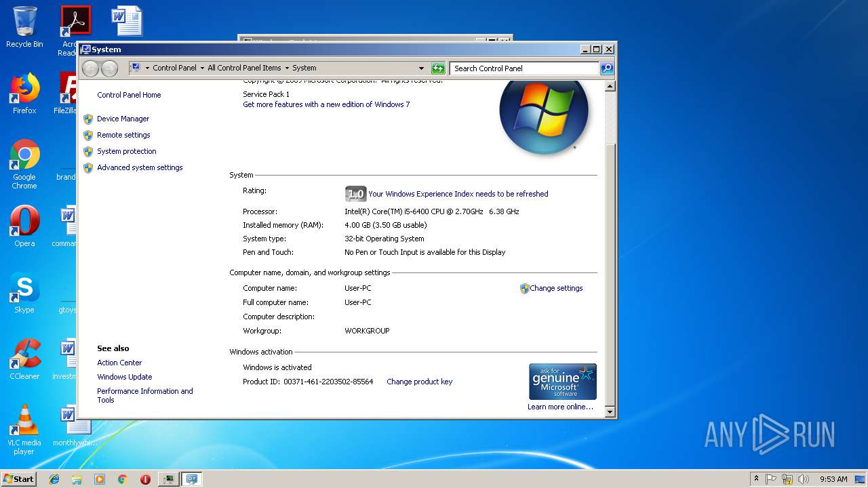Open Windows Update link
The image size is (868, 488).
click(125, 377)
